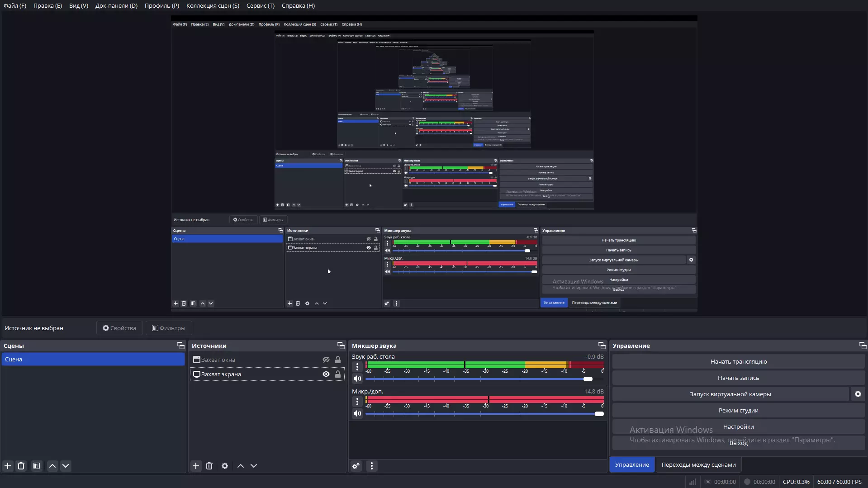
Task: Select Захват окна source row
Action: click(267, 360)
